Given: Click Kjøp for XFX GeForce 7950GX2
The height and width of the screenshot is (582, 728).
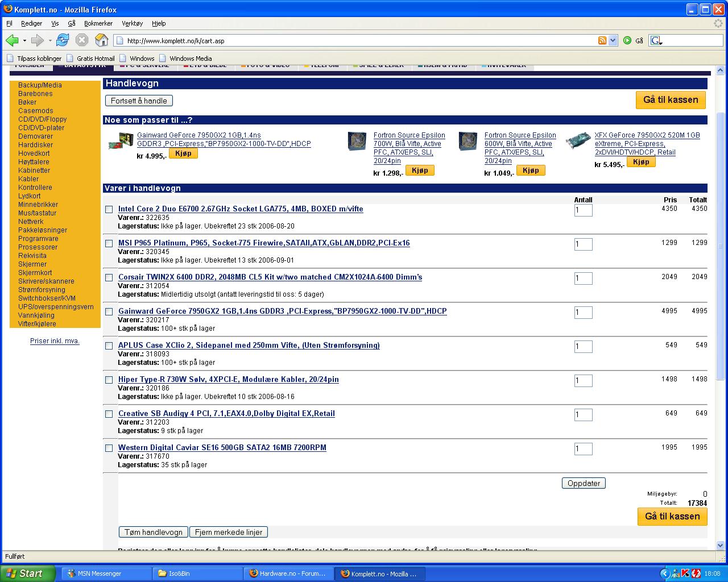Looking at the screenshot, I should tap(641, 162).
